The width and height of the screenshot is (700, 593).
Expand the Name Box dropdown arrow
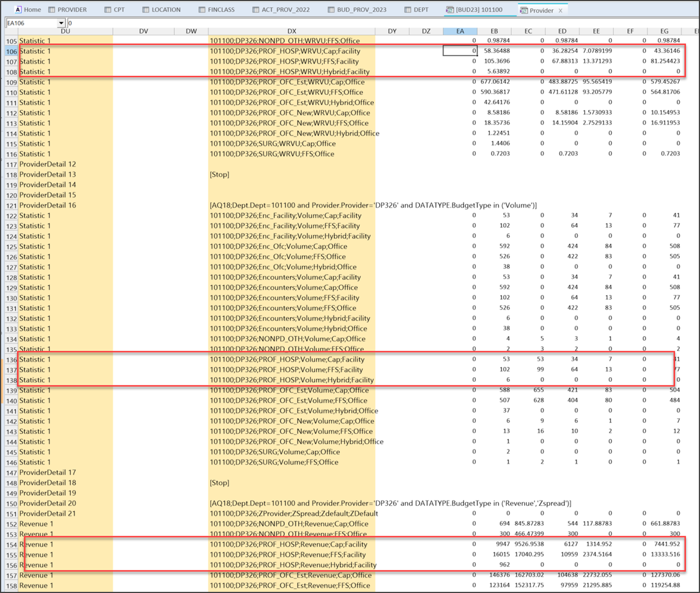(x=61, y=23)
